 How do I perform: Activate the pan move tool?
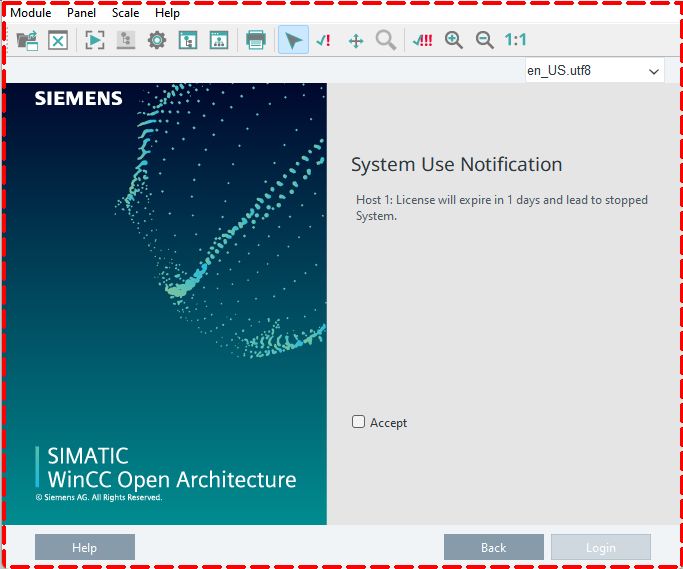coord(355,40)
